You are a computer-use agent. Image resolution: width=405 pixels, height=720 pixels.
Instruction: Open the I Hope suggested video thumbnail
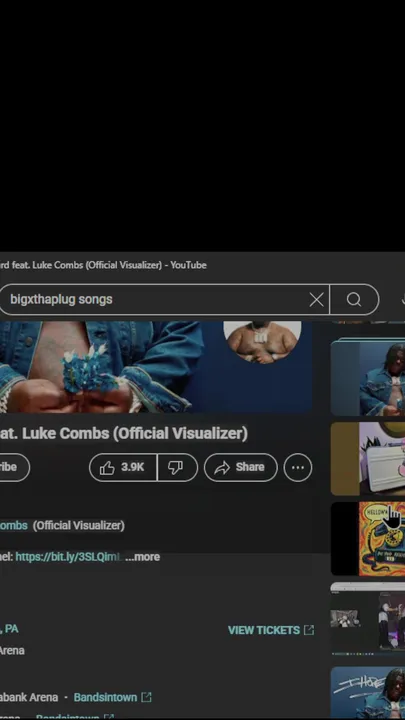click(x=368, y=693)
